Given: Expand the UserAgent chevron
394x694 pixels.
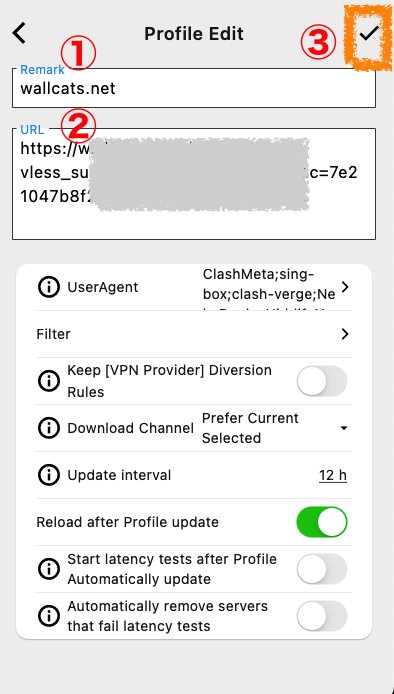Looking at the screenshot, I should [345, 287].
